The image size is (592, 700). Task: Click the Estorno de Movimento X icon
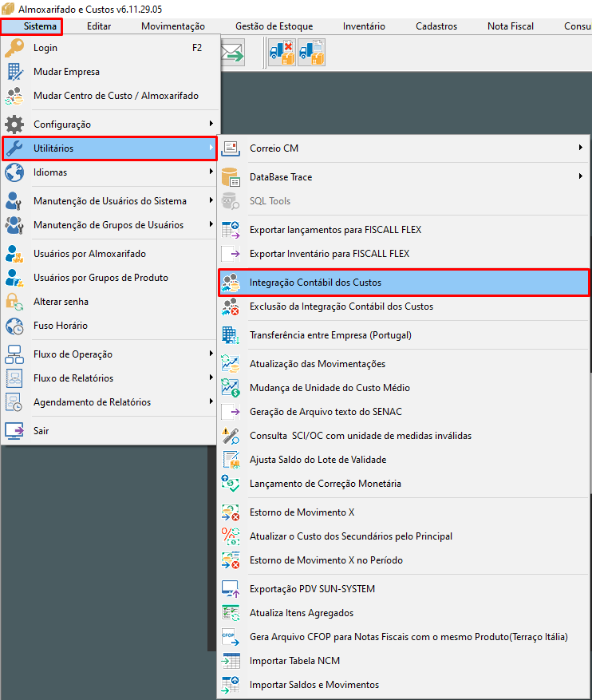pos(231,512)
